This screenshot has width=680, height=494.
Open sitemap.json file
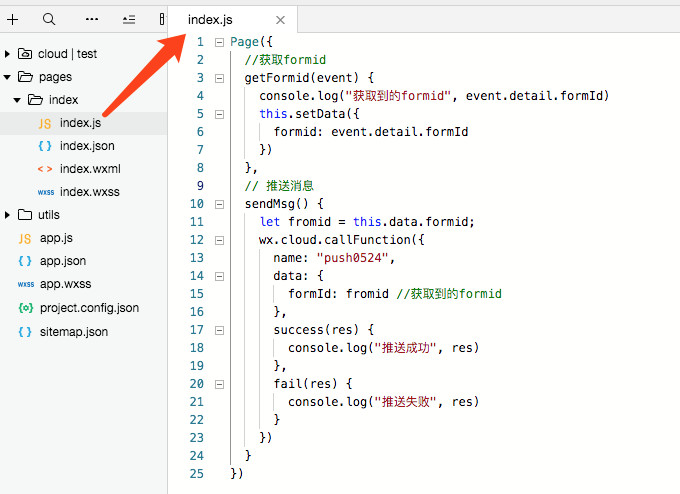point(74,332)
